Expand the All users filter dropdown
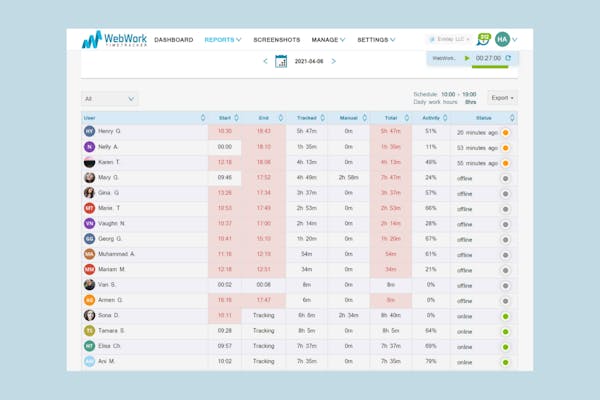Viewport: 600px width, 400px height. click(109, 99)
